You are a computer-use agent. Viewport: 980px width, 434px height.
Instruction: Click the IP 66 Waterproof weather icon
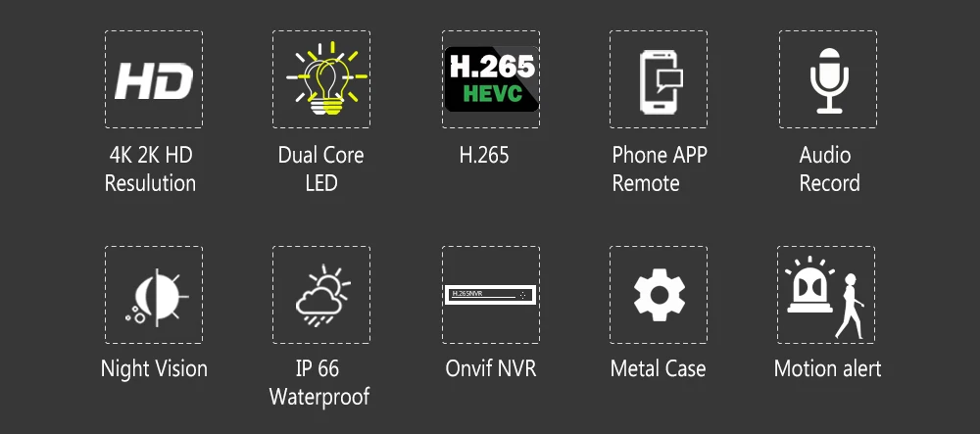tap(322, 295)
